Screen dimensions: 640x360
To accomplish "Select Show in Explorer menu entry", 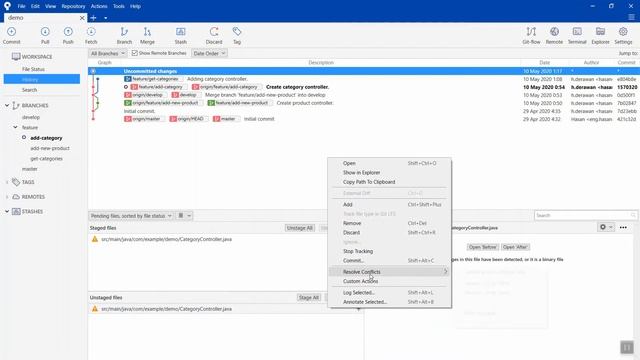I will coord(389,173).
